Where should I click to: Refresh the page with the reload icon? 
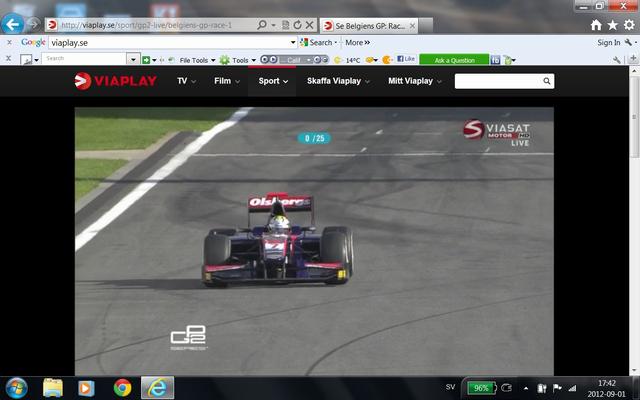tap(297, 24)
